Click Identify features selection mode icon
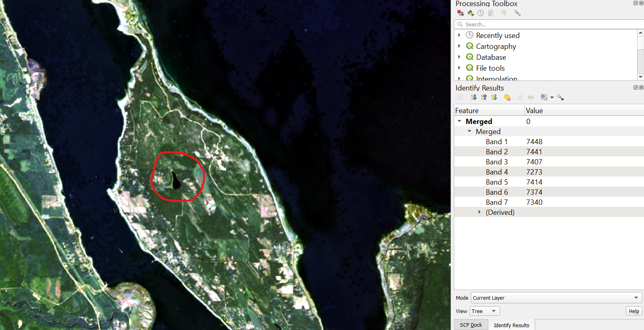This screenshot has height=330, width=644. click(544, 97)
